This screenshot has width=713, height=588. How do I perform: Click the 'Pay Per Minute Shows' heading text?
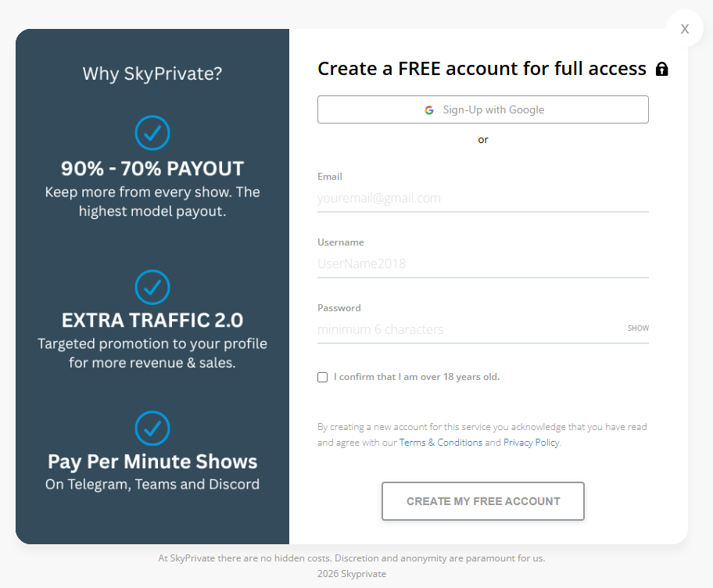(x=152, y=461)
